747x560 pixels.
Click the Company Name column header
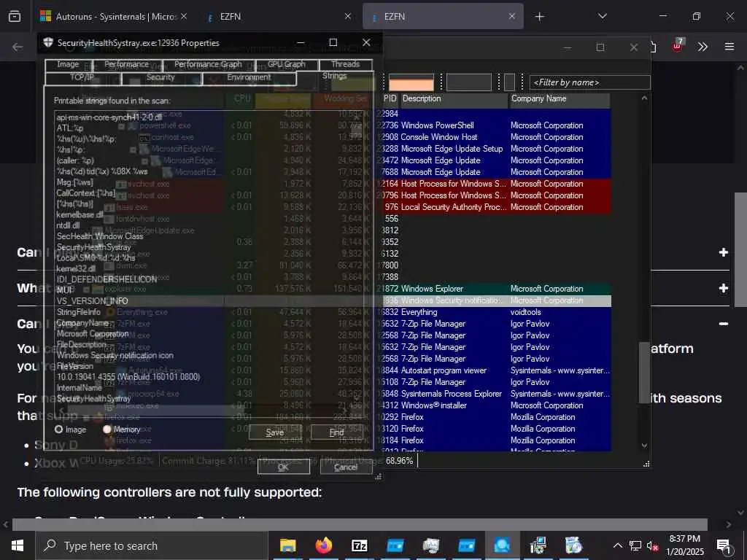tap(560, 99)
